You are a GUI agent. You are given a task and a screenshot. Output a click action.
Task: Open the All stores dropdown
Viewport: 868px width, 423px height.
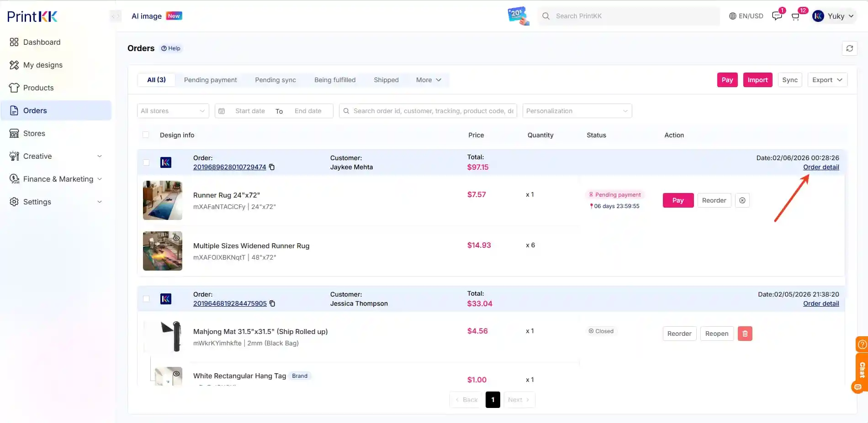[173, 111]
